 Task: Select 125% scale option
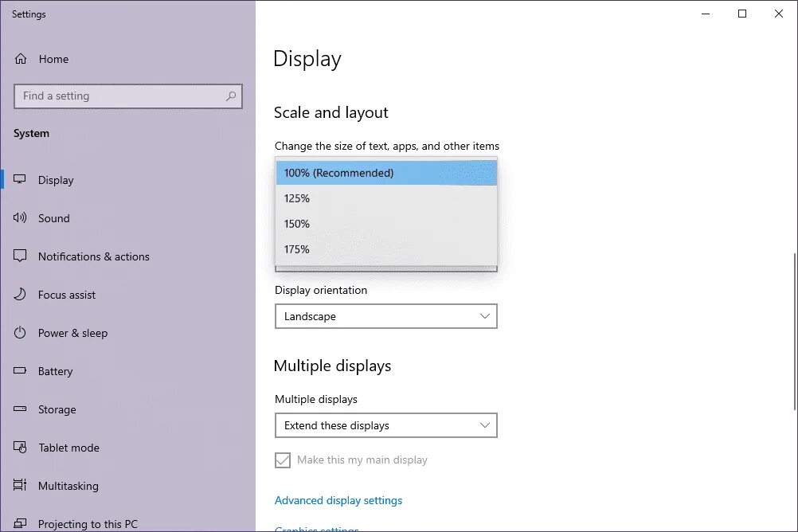386,198
